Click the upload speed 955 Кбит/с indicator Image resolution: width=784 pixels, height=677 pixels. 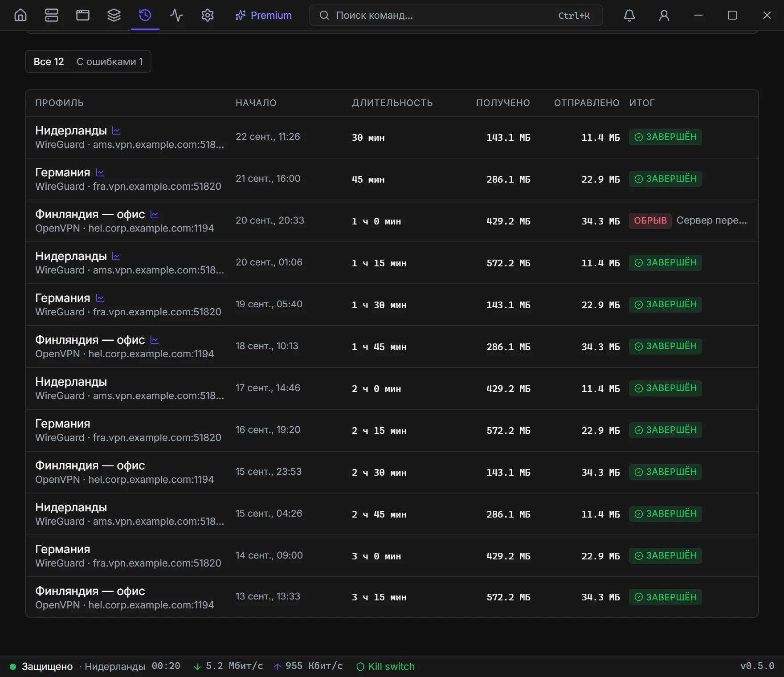point(308,666)
